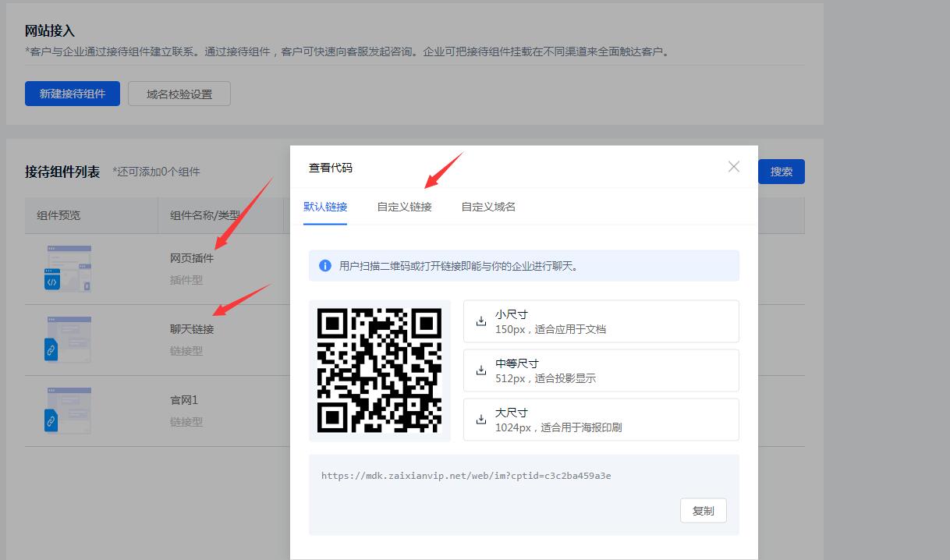950x560 pixels.
Task: Click the download icon for 大尺寸
Action: [481, 419]
